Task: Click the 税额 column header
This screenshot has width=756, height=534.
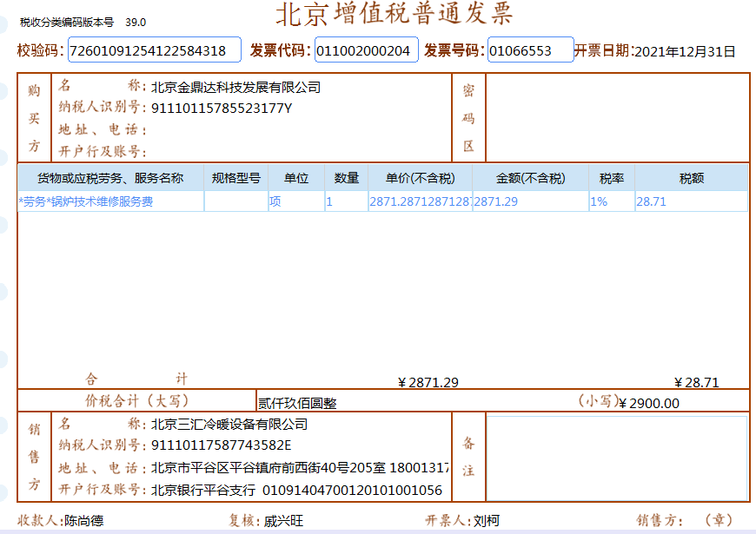Action: pyautogui.click(x=691, y=178)
